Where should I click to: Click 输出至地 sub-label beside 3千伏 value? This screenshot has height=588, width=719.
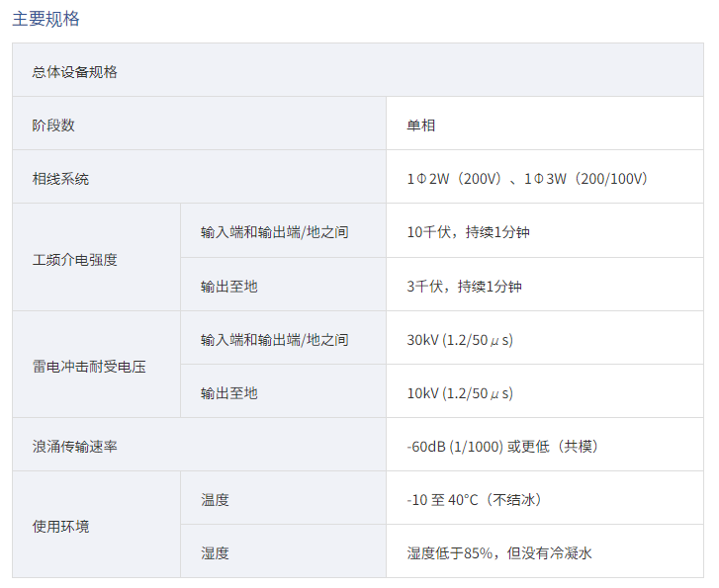point(228,287)
